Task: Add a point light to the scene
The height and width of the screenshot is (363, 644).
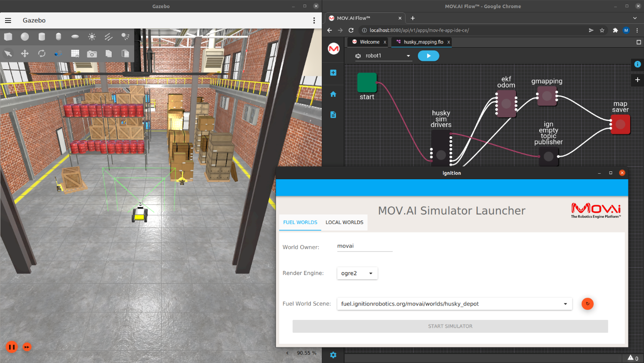Action: [92, 37]
